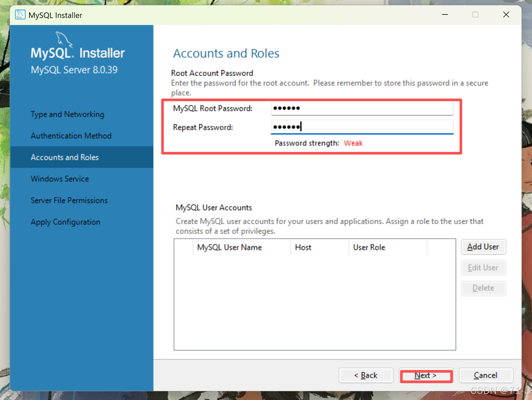Click the Host column header
This screenshot has width=532, height=400.
320,247
